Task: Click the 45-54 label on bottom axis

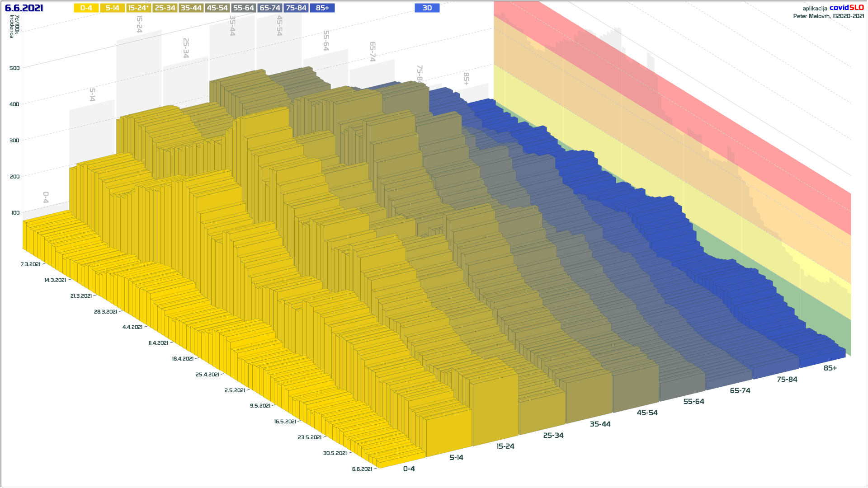Action: tap(647, 413)
